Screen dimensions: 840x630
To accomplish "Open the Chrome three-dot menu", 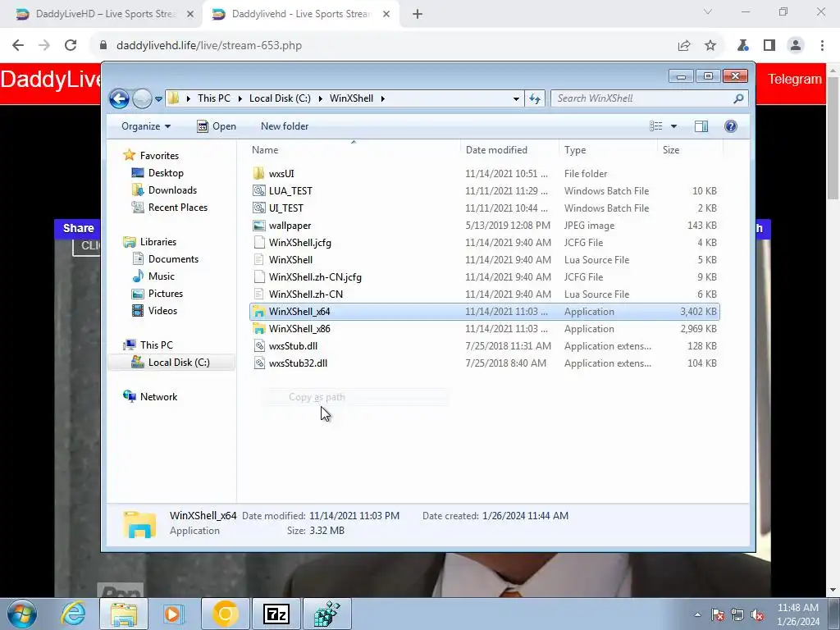I will click(x=822, y=46).
